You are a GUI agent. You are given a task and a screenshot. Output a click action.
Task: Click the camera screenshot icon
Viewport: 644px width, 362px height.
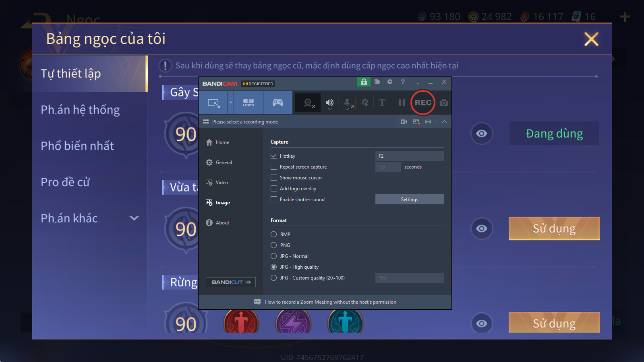click(443, 103)
